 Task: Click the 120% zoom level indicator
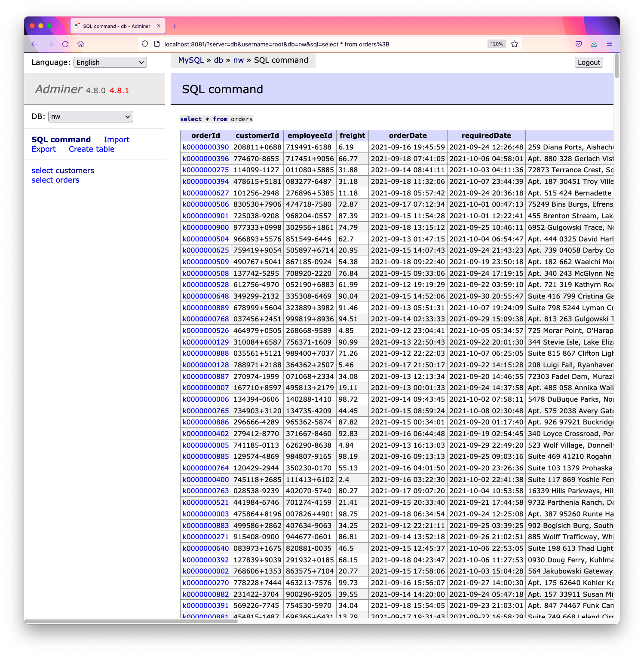coord(497,44)
